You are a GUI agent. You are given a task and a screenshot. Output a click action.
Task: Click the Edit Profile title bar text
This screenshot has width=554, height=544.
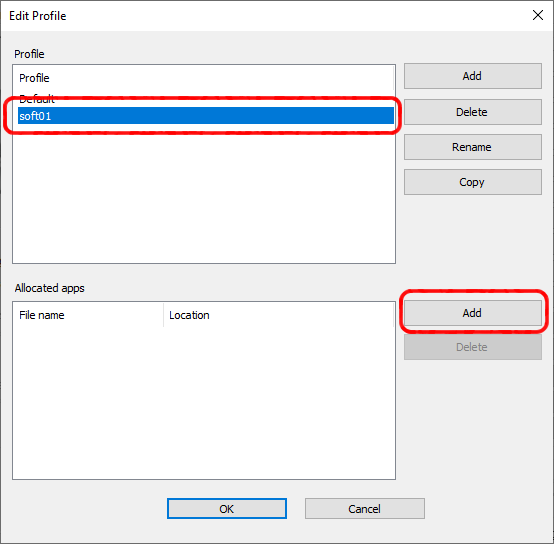[37, 16]
